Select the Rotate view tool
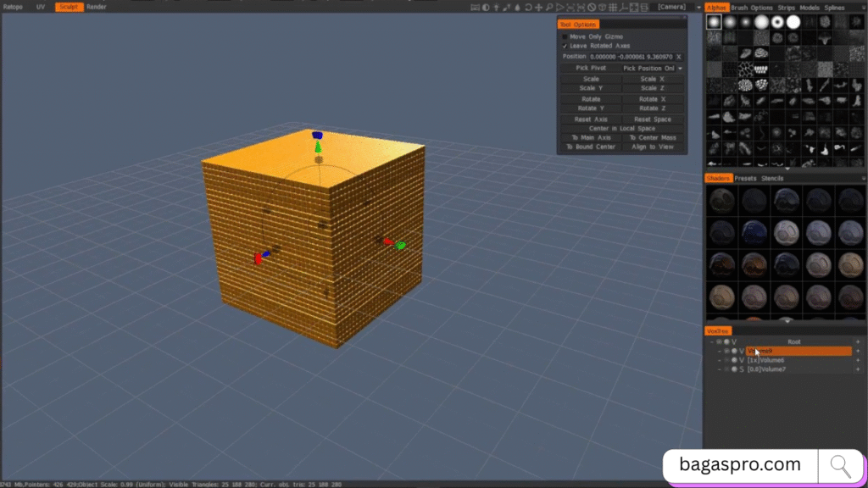This screenshot has height=488, width=868. click(x=527, y=7)
